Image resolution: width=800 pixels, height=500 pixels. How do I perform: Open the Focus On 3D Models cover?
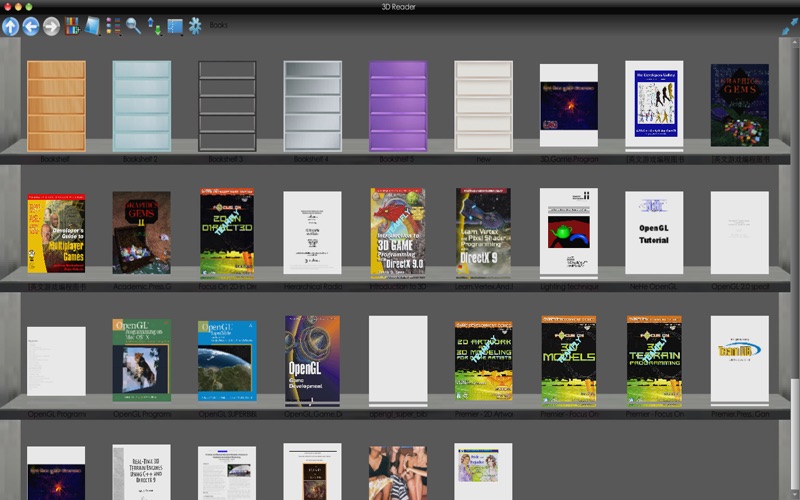[569, 361]
